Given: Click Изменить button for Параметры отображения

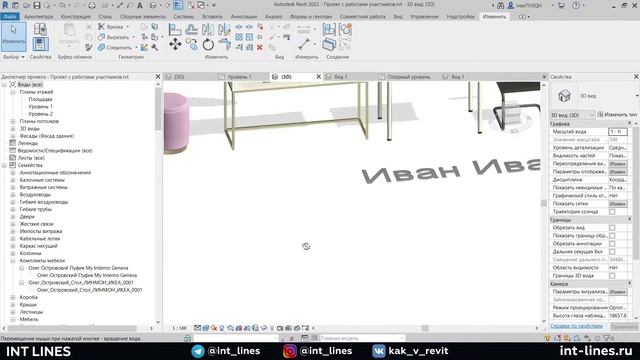Looking at the screenshot, I should coord(618,172).
